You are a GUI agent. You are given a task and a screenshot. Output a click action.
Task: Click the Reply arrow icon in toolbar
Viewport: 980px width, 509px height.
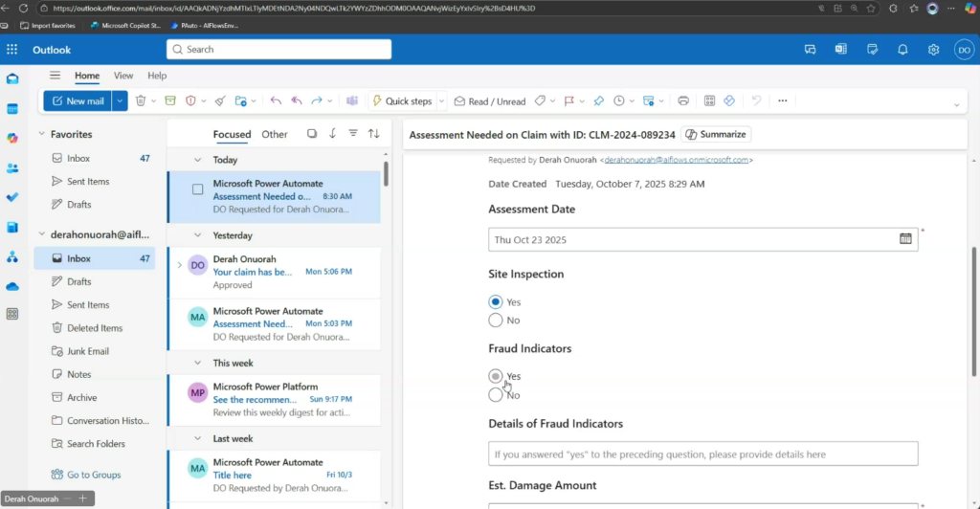point(276,100)
